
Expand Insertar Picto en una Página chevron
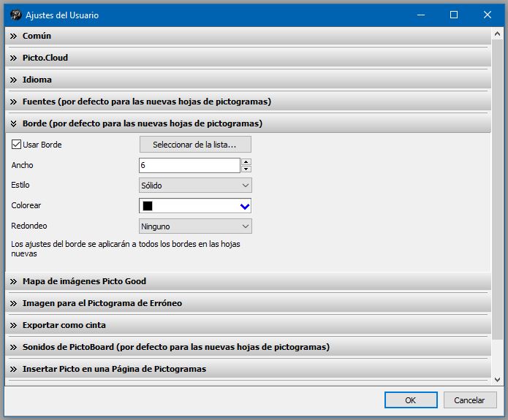(x=13, y=369)
